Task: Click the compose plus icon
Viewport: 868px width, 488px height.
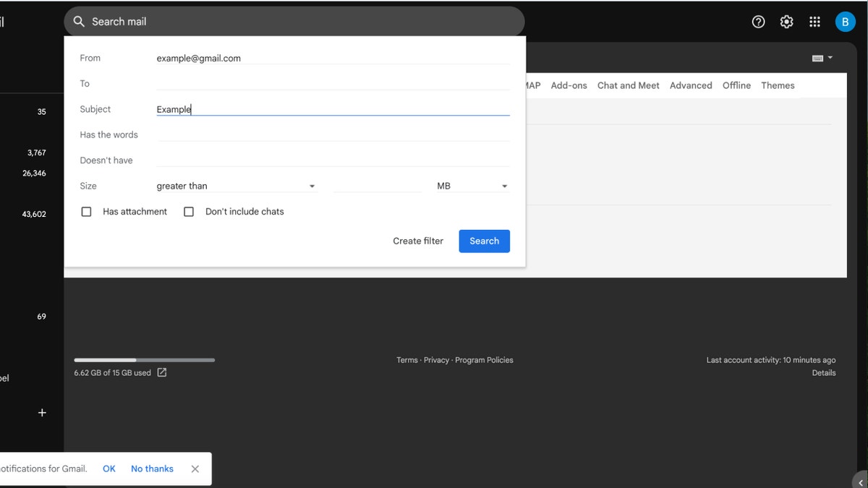Action: click(x=42, y=412)
